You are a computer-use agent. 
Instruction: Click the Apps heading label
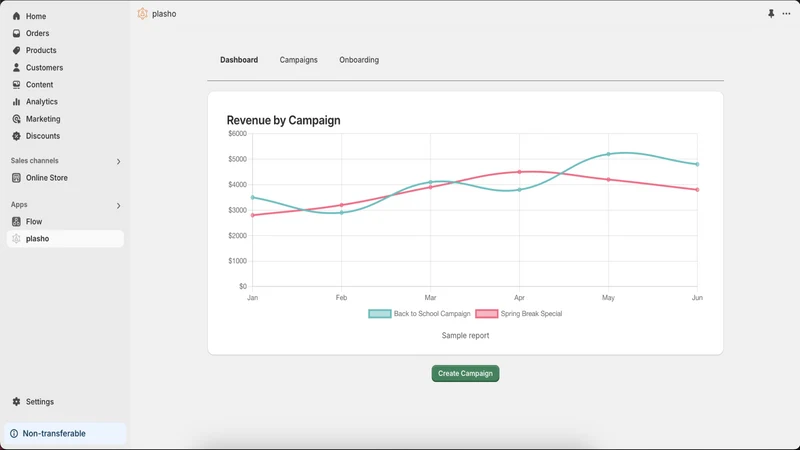pos(19,205)
